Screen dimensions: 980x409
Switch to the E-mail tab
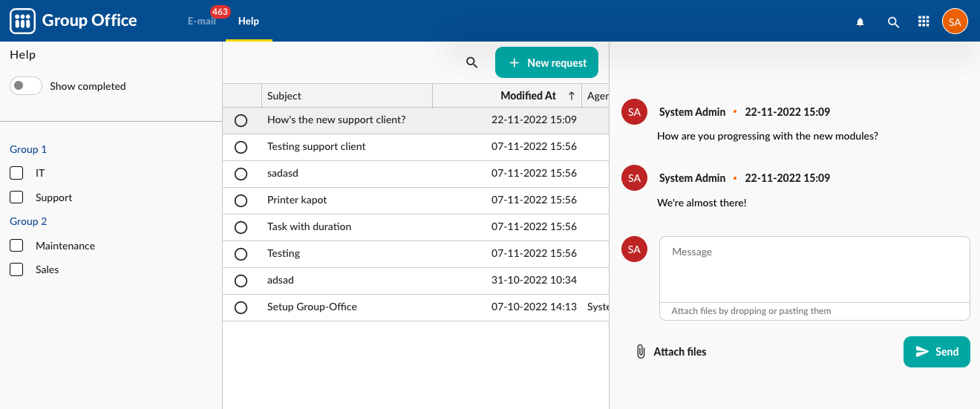click(201, 22)
